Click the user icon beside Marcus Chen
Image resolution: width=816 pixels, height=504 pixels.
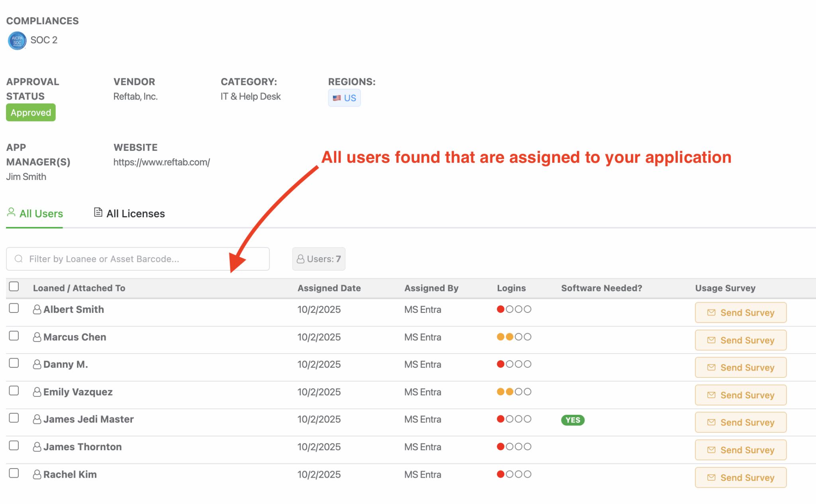pos(37,336)
